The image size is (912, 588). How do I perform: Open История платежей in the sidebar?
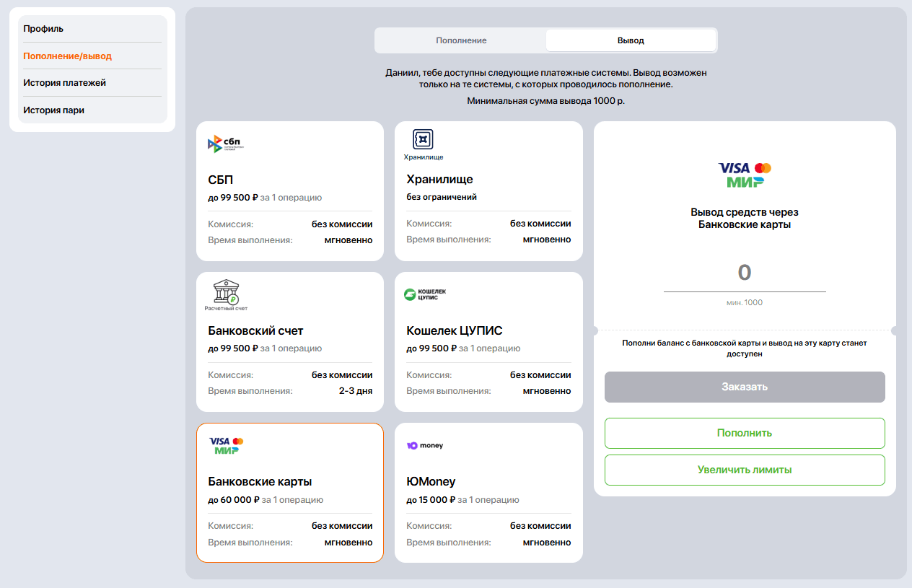pos(64,83)
